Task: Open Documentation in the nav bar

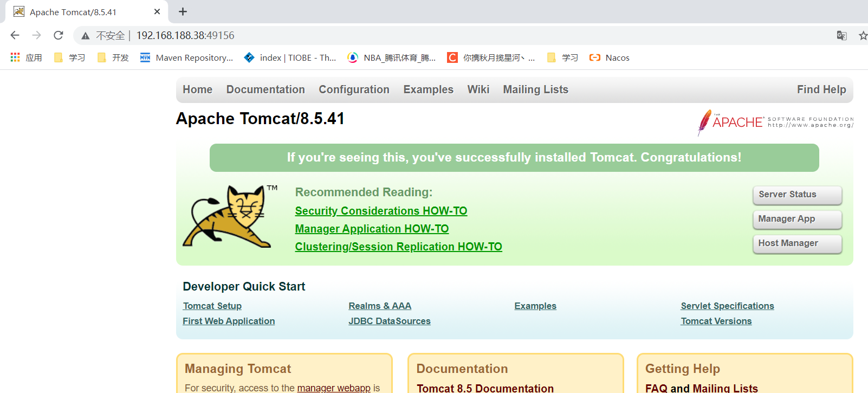Action: point(265,89)
